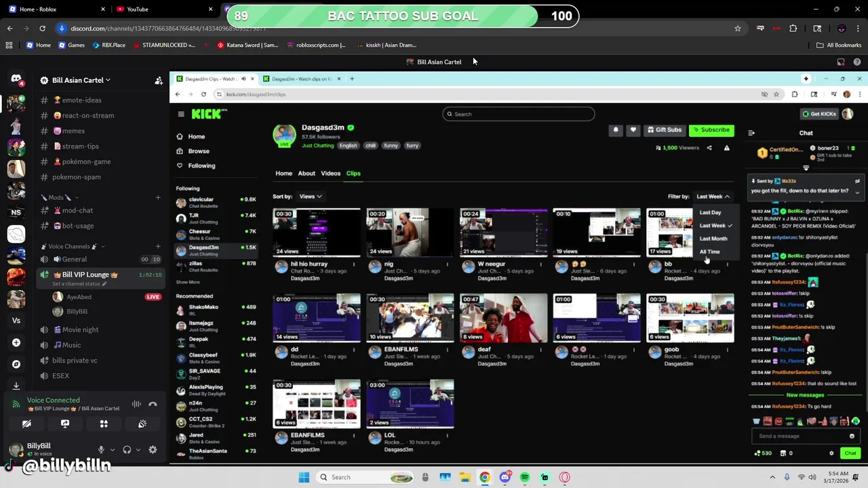This screenshot has width=868, height=488.
Task: Open Discord inbox icon in top bar
Action: [841, 62]
